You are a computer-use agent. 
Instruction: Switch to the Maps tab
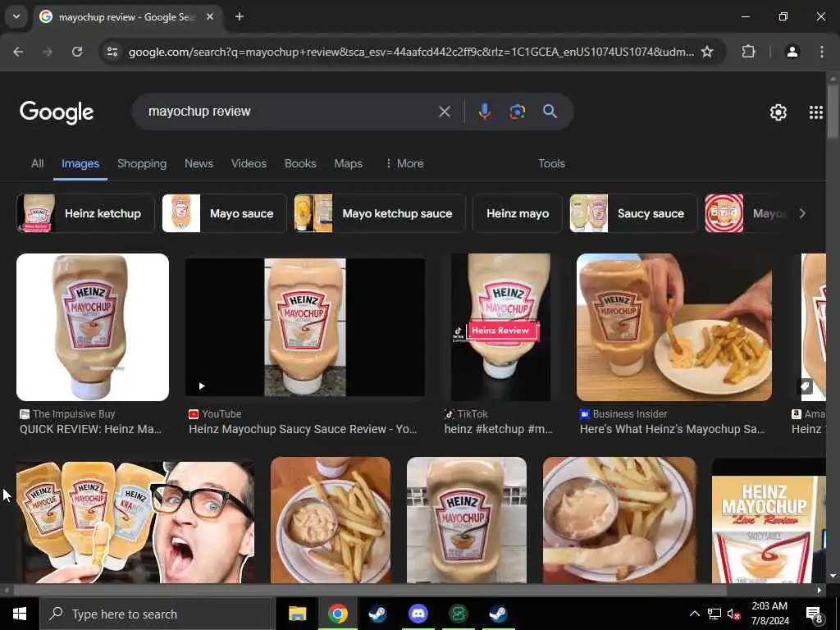pyautogui.click(x=348, y=163)
